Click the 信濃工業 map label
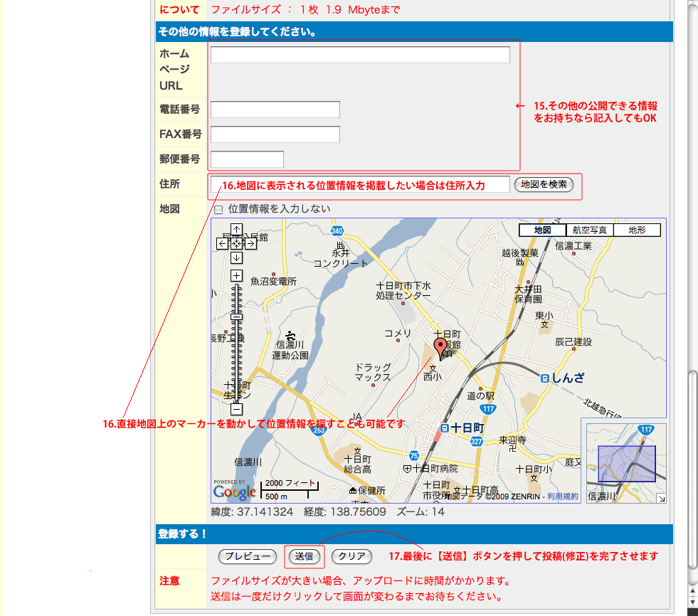This screenshot has height=616, width=698. tap(573, 246)
